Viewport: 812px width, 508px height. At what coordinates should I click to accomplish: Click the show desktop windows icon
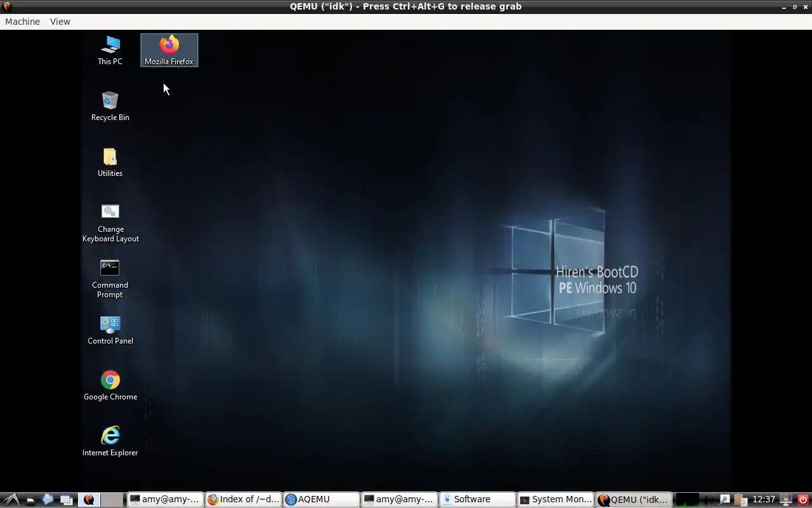pyautogui.click(x=66, y=500)
